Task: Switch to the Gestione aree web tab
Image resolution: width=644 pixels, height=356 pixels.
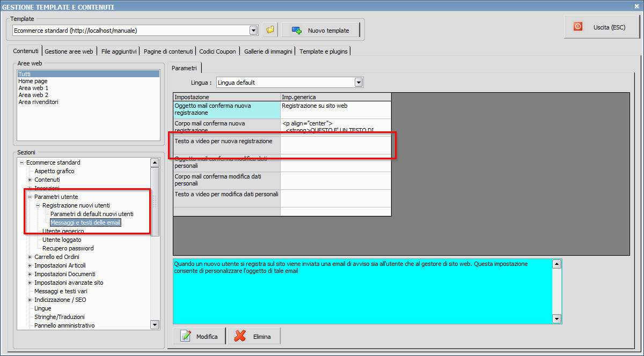Action: (69, 51)
